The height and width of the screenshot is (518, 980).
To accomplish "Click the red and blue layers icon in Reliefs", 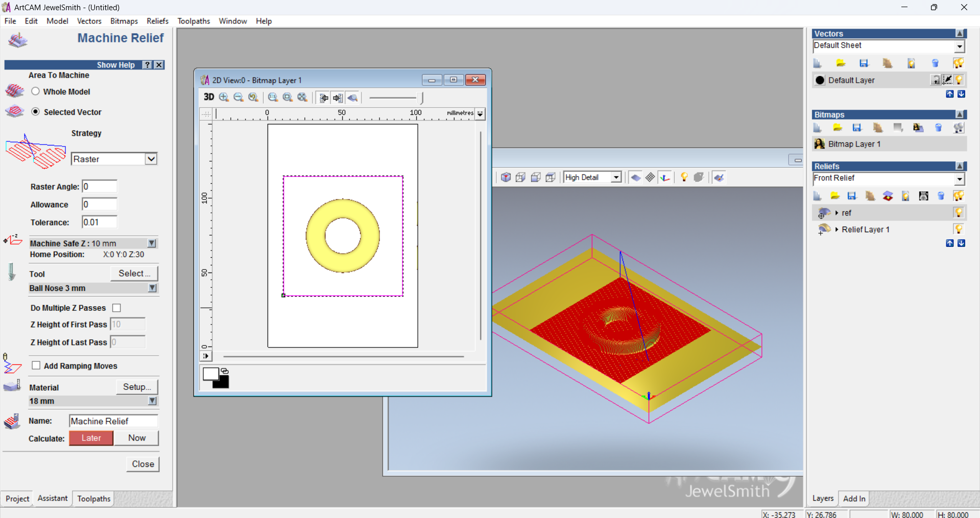I will pyautogui.click(x=888, y=196).
